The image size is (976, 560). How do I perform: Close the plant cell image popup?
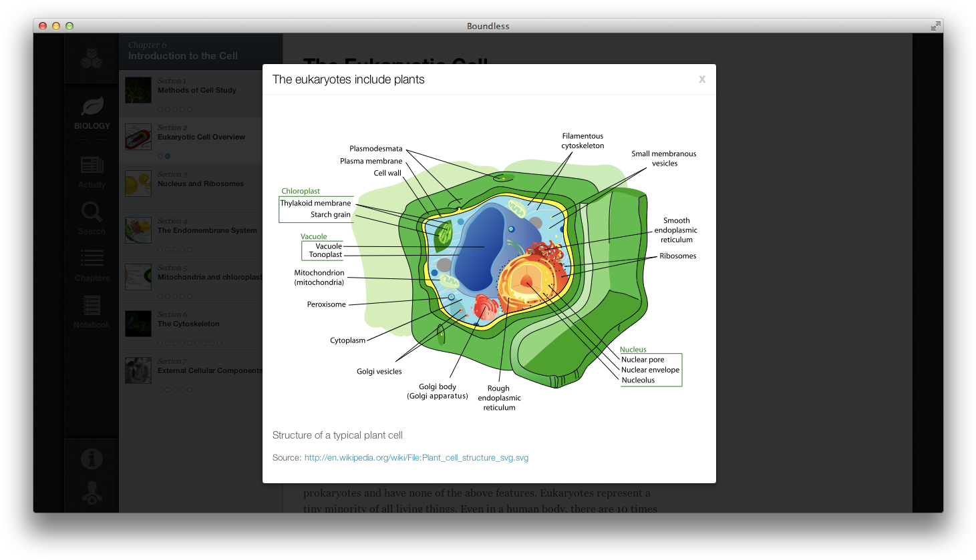coord(702,79)
